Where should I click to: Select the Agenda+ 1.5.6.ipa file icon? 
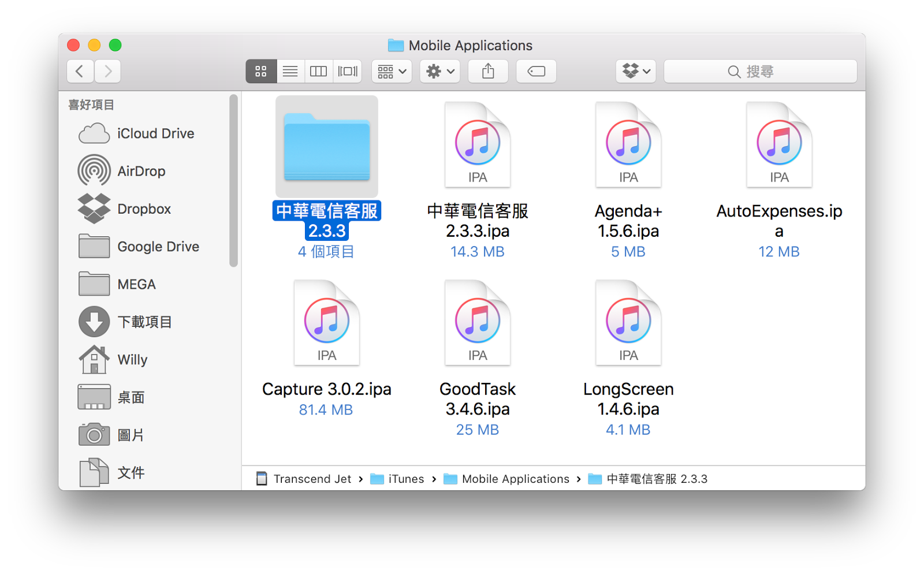click(628, 144)
